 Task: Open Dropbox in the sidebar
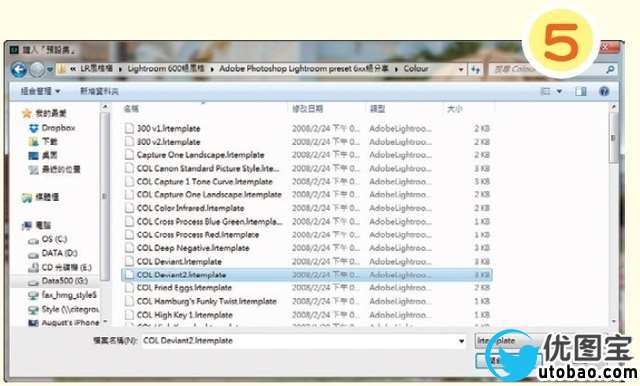pos(52,128)
